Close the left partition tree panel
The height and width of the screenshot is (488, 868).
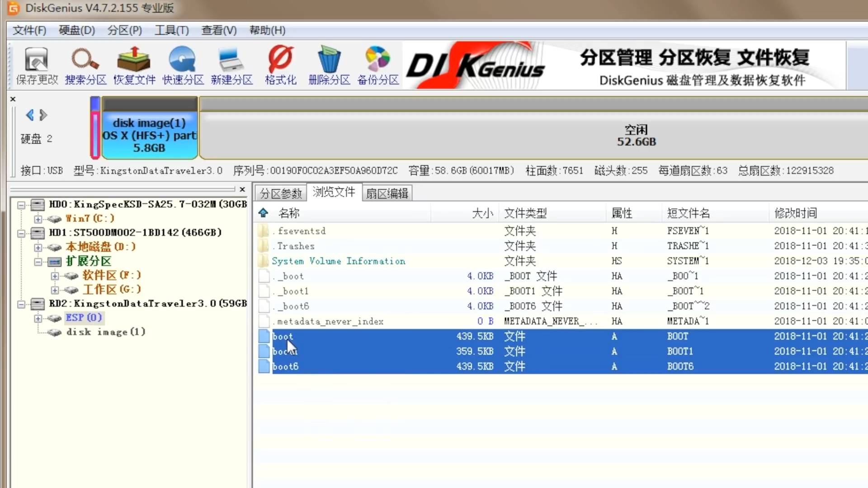(x=242, y=189)
